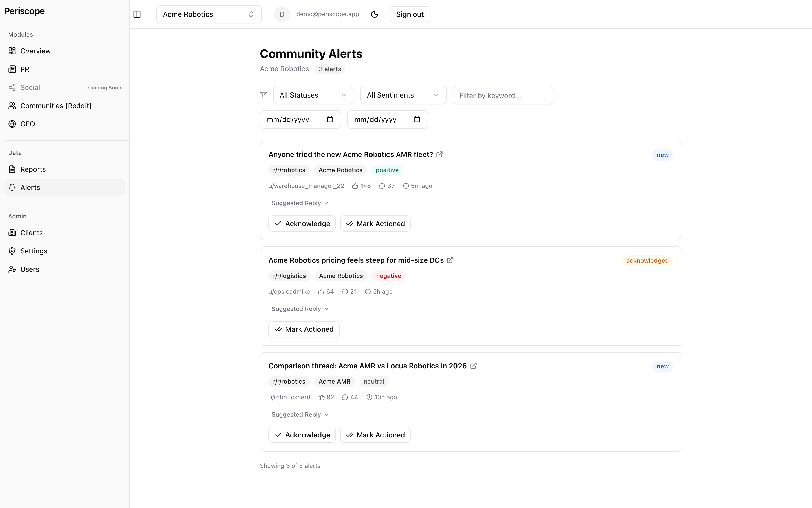Click the acknowledged status badge
This screenshot has width=812, height=508.
coord(647,260)
